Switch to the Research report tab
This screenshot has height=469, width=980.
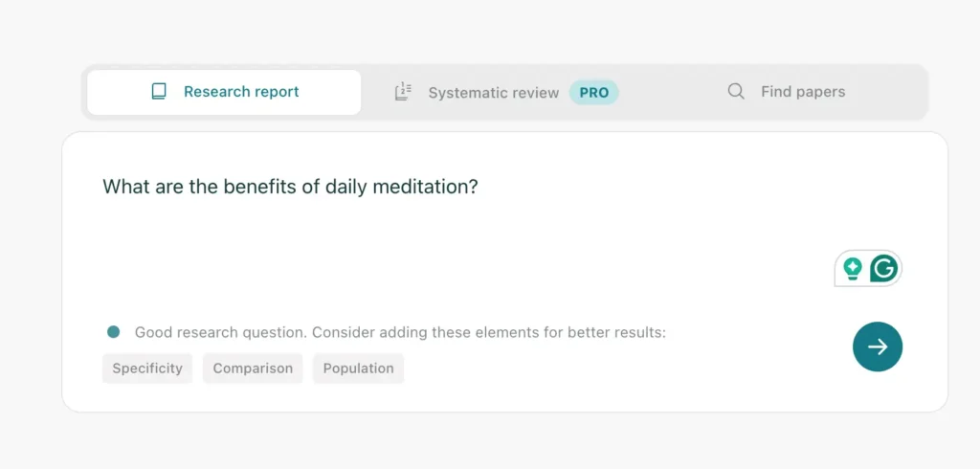(x=224, y=92)
